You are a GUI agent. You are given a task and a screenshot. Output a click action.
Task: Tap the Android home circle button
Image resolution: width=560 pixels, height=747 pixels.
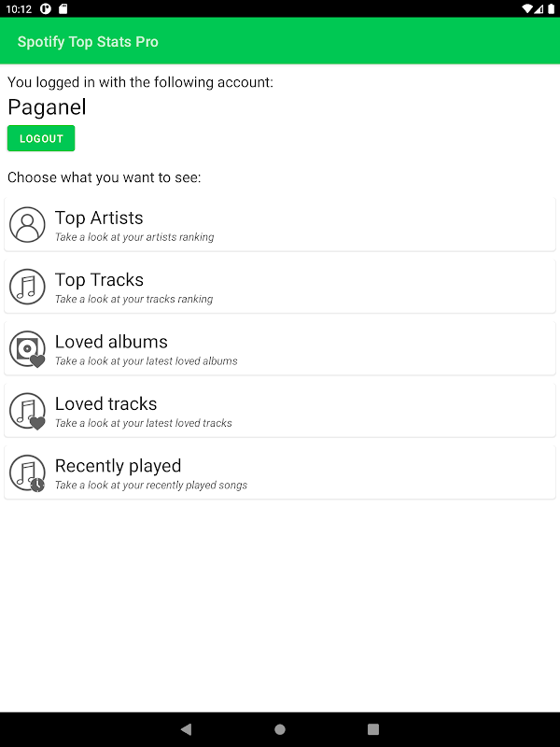click(280, 729)
